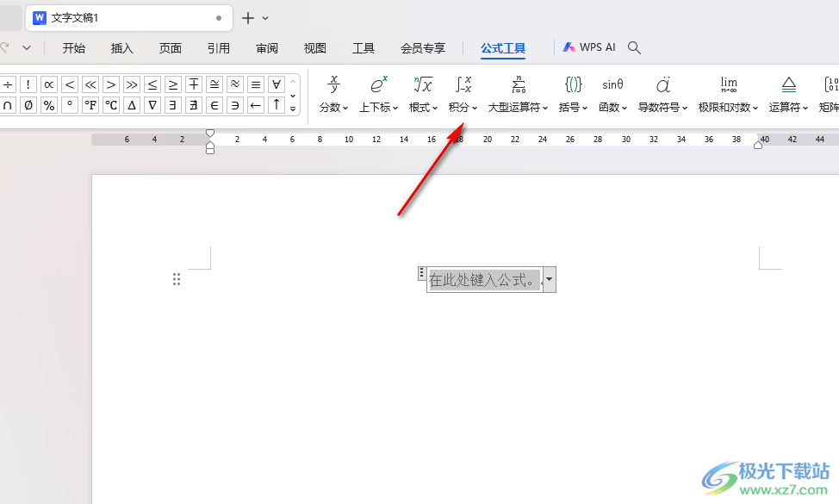Insert the nabla symbol

point(152,105)
